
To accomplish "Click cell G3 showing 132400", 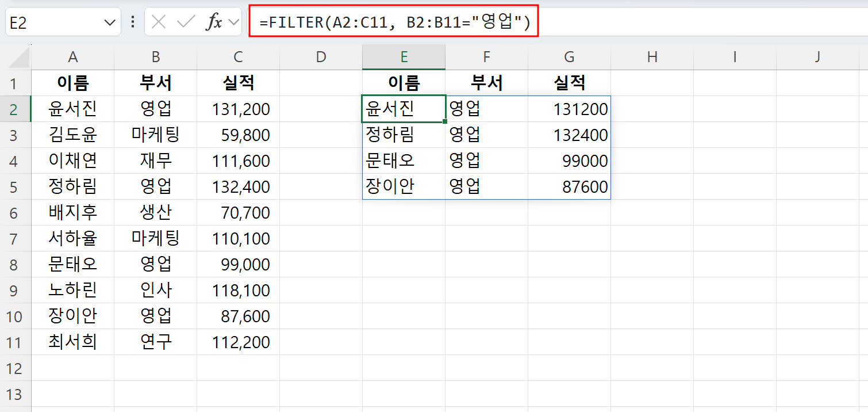I will click(569, 135).
